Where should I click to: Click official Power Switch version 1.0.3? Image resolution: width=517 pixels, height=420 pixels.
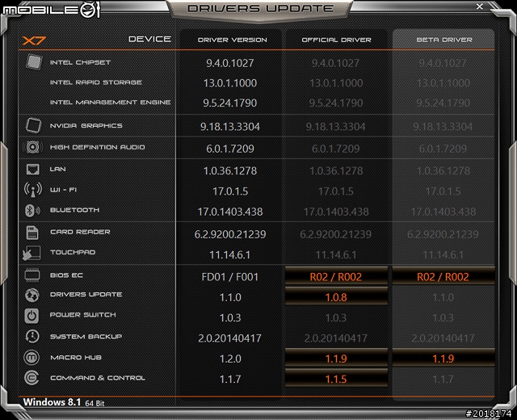click(x=336, y=317)
